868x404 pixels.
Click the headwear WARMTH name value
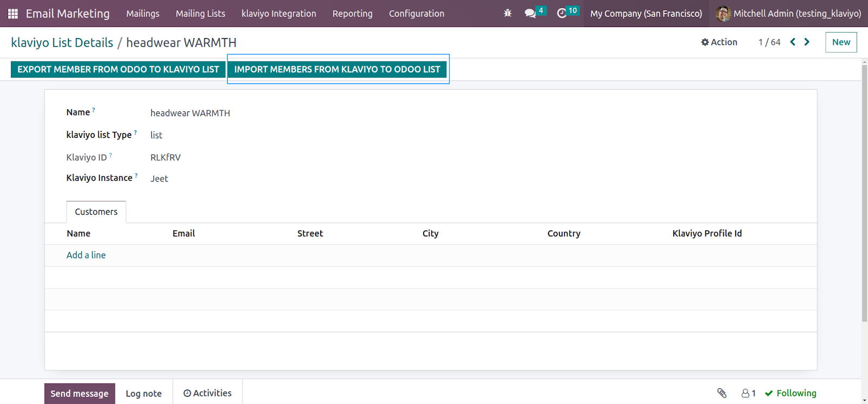[x=190, y=113]
